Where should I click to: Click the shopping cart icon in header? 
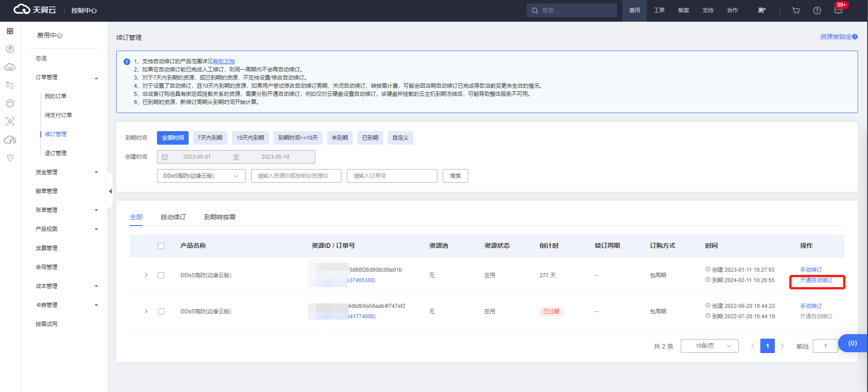796,10
